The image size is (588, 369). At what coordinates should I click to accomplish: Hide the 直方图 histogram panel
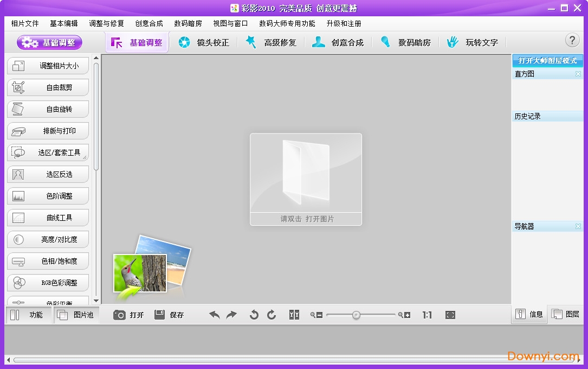[x=578, y=74]
